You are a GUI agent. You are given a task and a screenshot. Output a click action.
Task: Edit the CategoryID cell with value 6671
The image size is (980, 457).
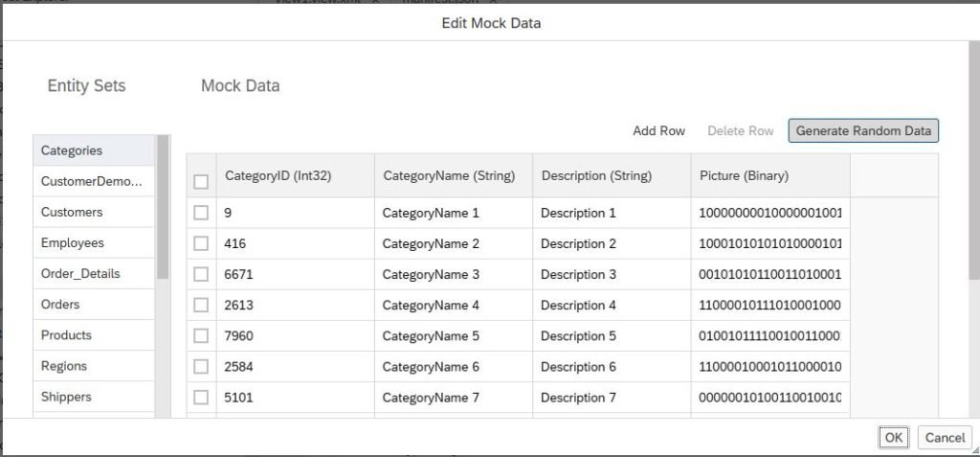tap(296, 274)
